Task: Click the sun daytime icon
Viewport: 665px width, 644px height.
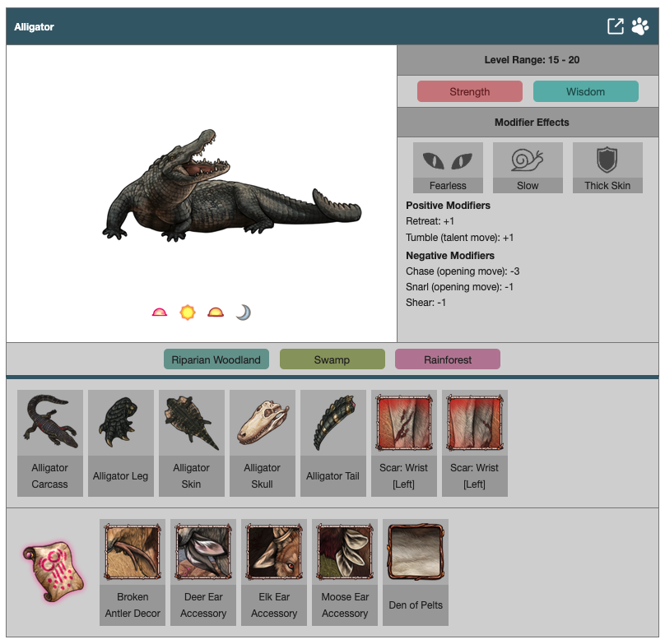Action: click(188, 313)
